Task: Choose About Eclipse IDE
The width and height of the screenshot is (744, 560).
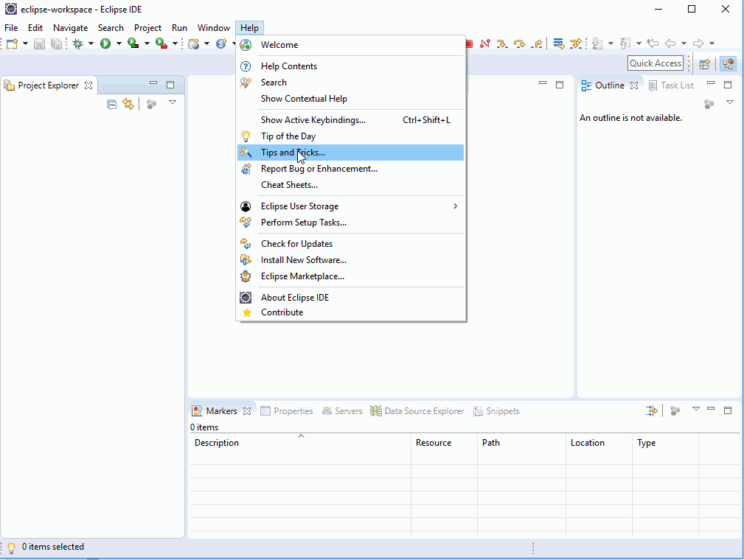Action: click(351, 297)
